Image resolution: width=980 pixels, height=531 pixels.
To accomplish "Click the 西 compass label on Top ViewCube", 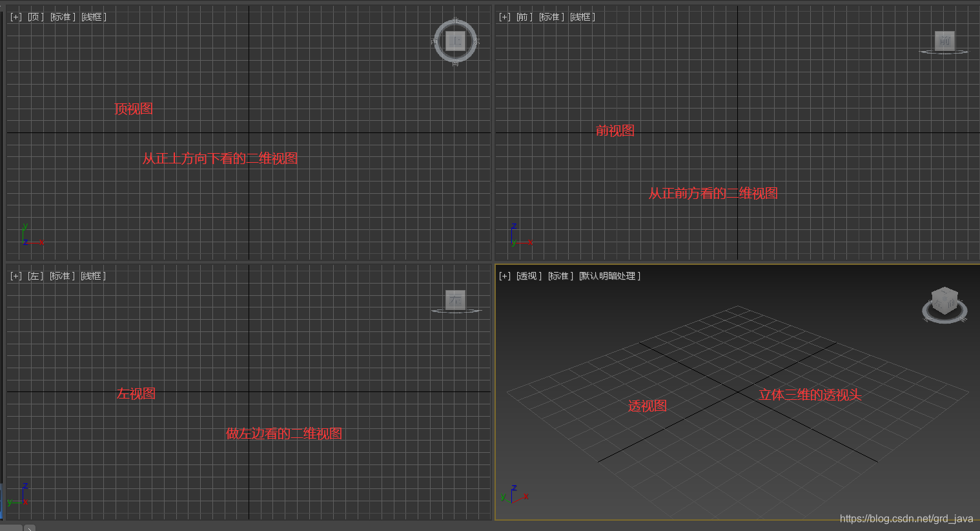I will 434,41.
